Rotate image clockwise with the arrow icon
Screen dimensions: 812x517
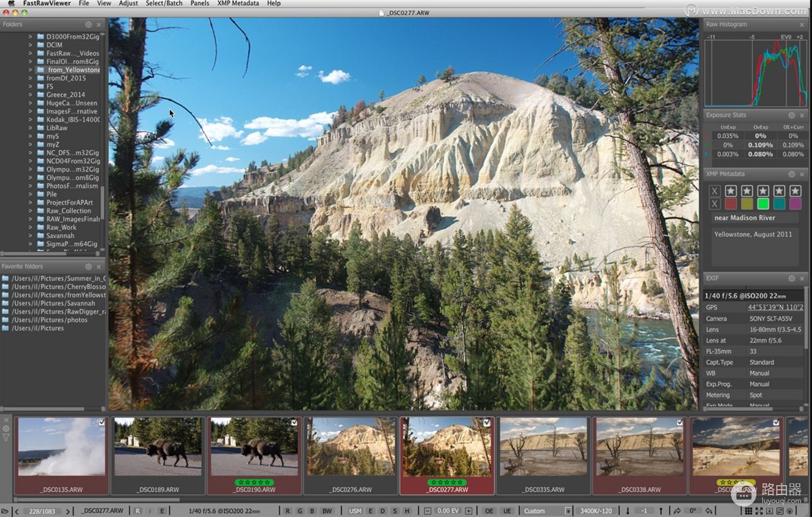[677, 511]
